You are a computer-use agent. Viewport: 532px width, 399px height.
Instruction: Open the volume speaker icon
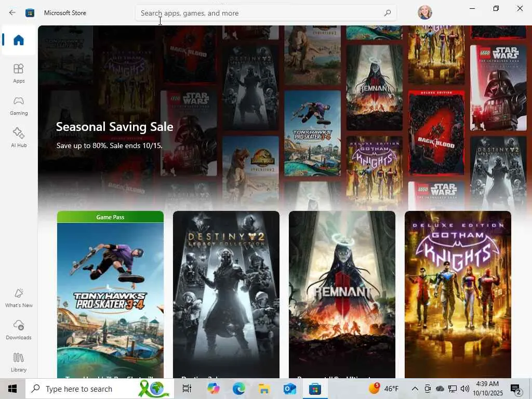coord(465,389)
